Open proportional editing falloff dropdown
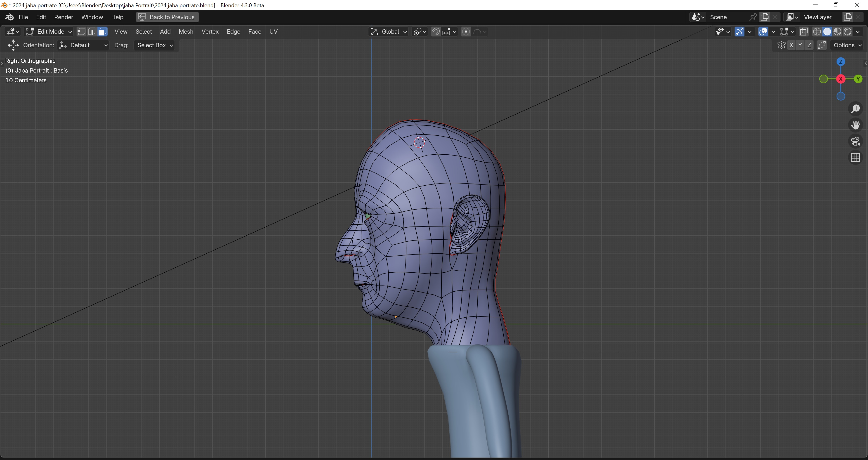Screen dimensions: 868x460 [x=480, y=31]
